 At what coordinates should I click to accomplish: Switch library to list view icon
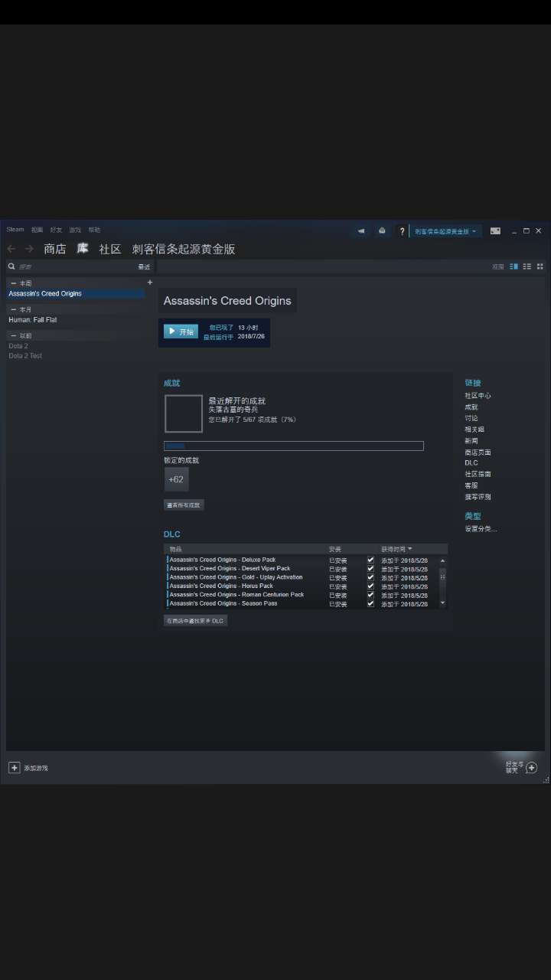click(527, 266)
